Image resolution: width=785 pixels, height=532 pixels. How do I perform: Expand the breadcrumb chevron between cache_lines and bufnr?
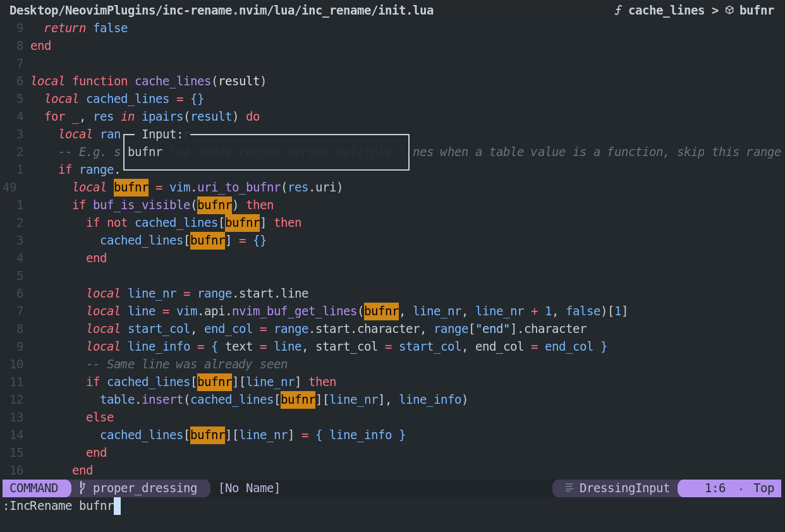tap(715, 10)
